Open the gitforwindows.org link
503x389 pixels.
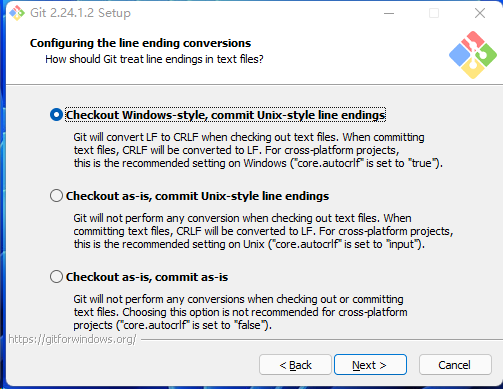pyautogui.click(x=72, y=339)
